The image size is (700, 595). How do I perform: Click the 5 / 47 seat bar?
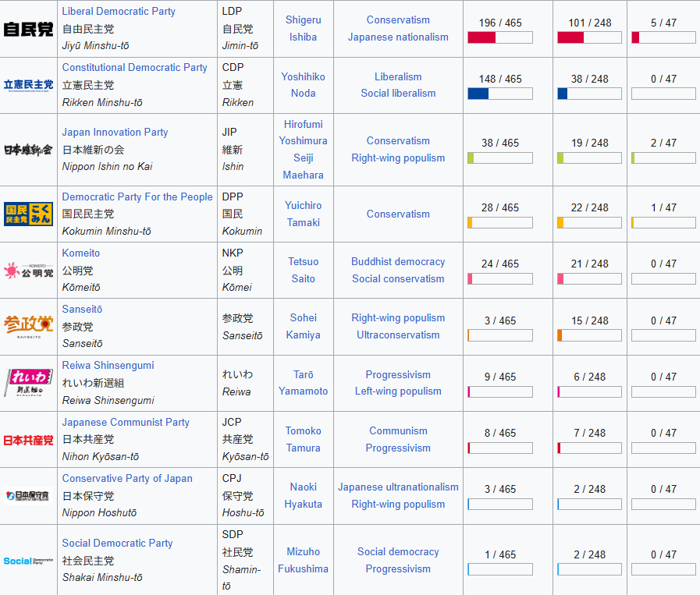663,37
